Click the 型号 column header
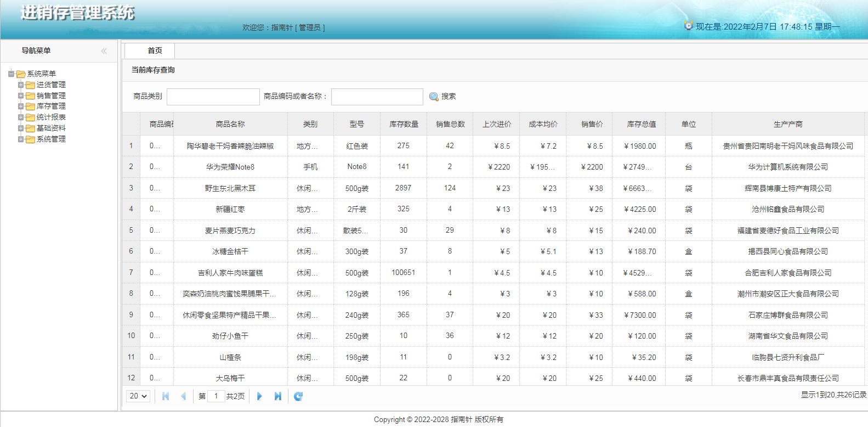The width and height of the screenshot is (868, 427). (x=357, y=125)
